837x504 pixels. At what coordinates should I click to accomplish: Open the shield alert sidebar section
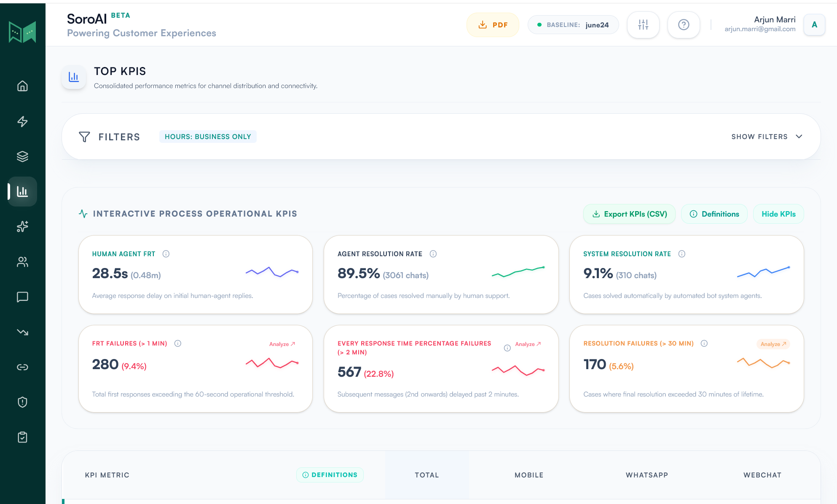[22, 402]
